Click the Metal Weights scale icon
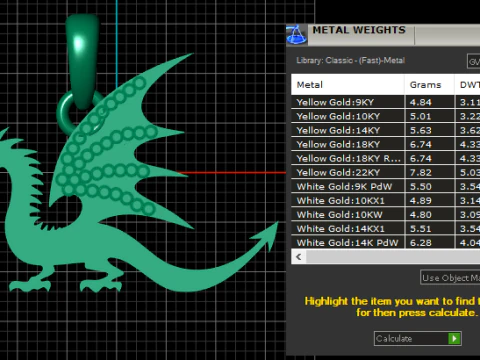The width and height of the screenshot is (480, 360). 296,35
